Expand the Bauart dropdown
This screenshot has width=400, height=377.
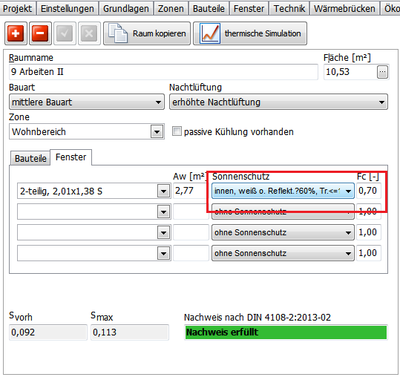87,102
